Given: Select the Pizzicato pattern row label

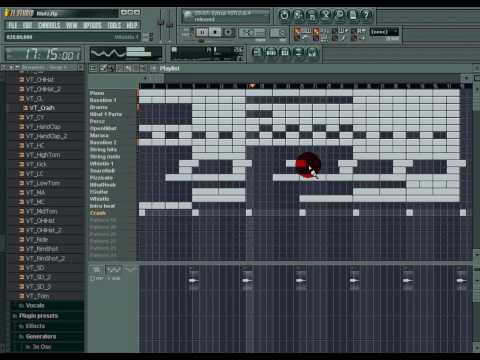Looking at the screenshot, I should (x=102, y=178).
